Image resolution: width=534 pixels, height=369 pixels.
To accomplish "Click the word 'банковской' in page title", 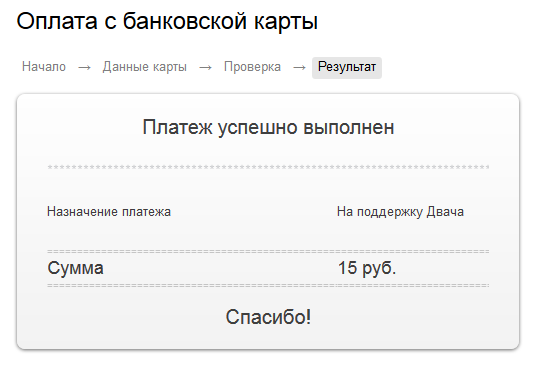I will tap(184, 21).
